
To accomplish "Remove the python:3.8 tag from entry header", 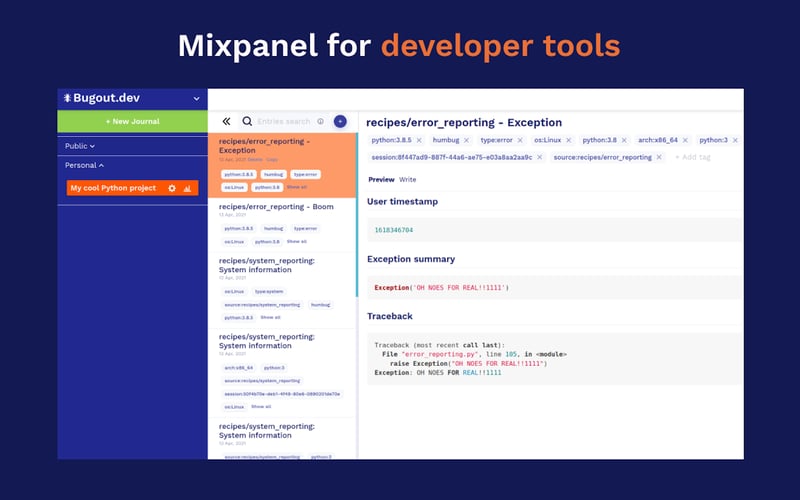I will click(624, 140).
